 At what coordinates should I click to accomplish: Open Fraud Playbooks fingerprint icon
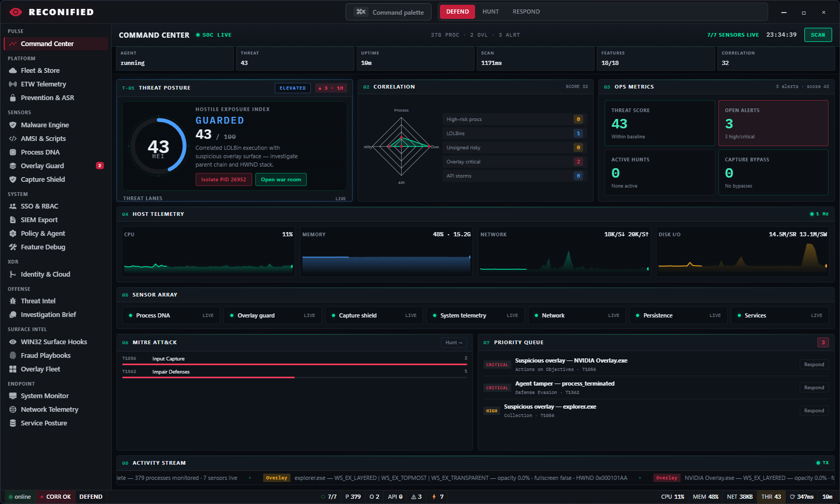(13, 356)
